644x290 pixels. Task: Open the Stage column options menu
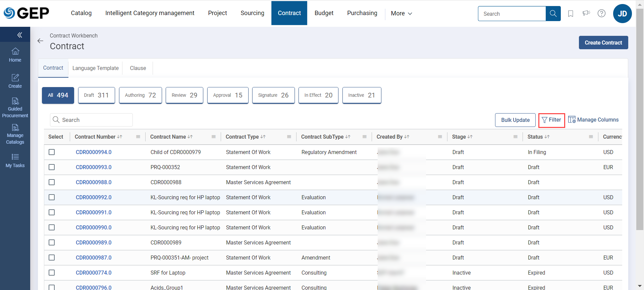tap(515, 137)
